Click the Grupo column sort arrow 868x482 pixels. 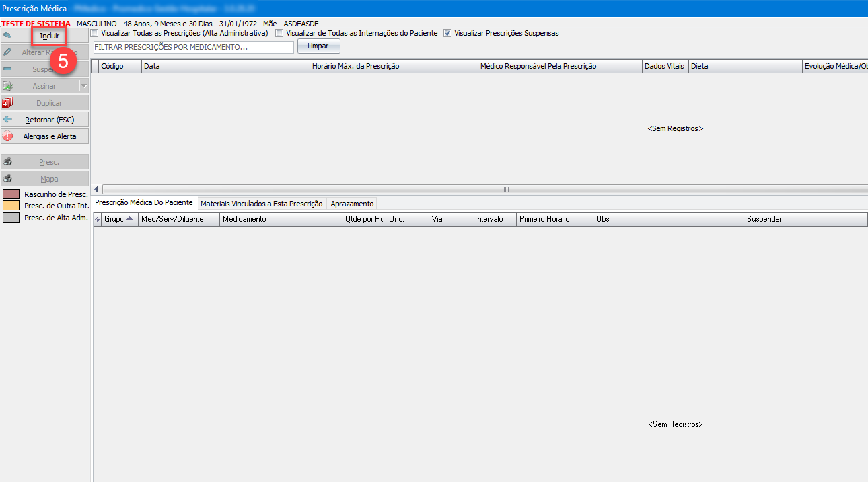tap(129, 219)
